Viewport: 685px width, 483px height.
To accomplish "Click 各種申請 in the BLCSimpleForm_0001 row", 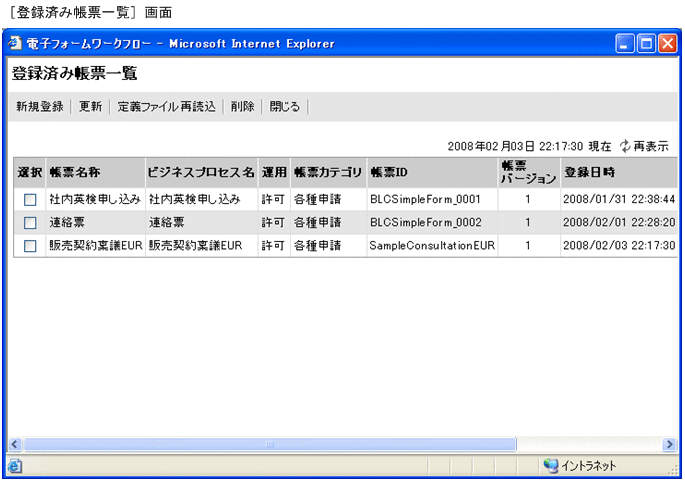I will pos(317,200).
